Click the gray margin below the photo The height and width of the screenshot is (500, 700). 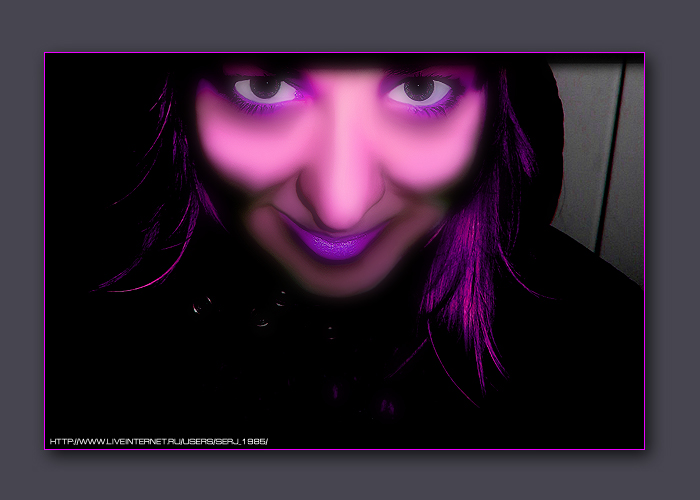click(350, 476)
